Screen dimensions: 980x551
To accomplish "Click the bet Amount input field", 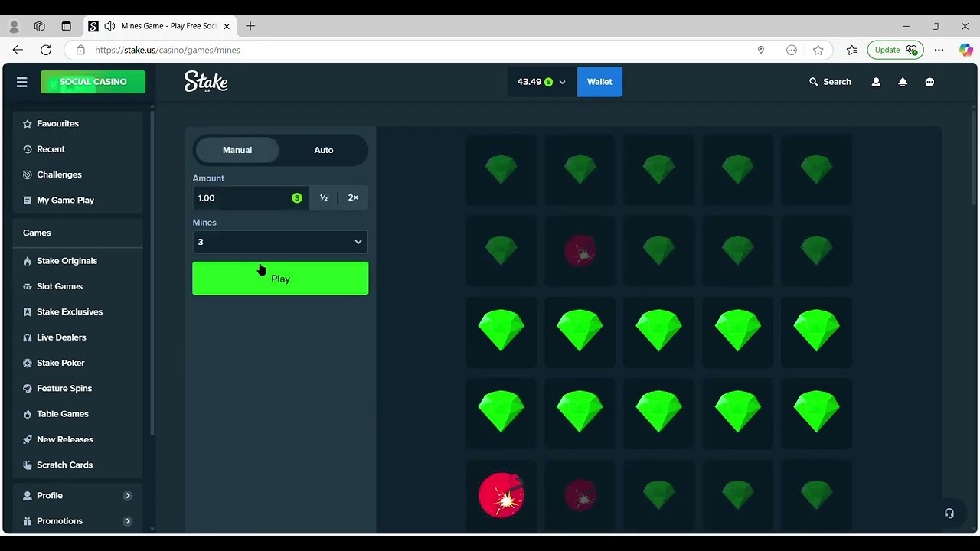I will coord(250,197).
